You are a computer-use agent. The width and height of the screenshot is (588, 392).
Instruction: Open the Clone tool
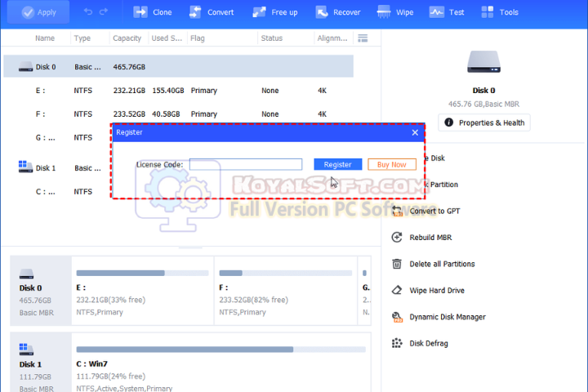pyautogui.click(x=152, y=12)
